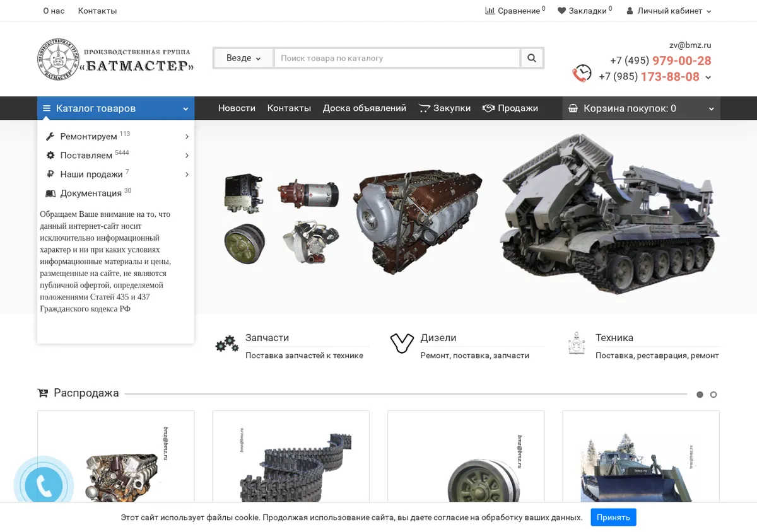
Task: Click the magnifier search button
Action: point(532,58)
